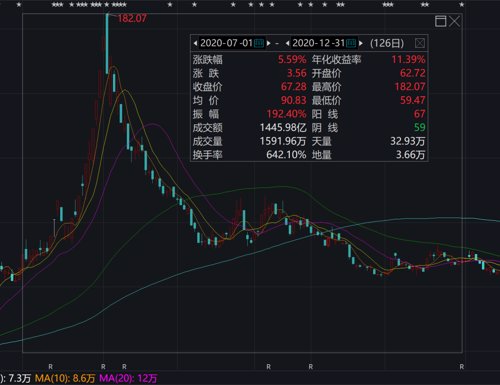Click the leftmost star event marker at top
The width and height of the screenshot is (500, 385).
click(19, 5)
